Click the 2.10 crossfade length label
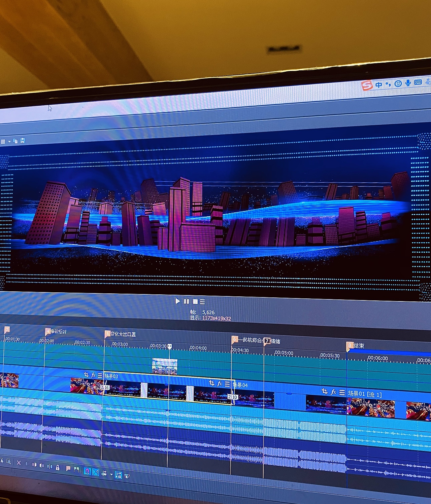The height and width of the screenshot is (504, 431). pos(233,397)
